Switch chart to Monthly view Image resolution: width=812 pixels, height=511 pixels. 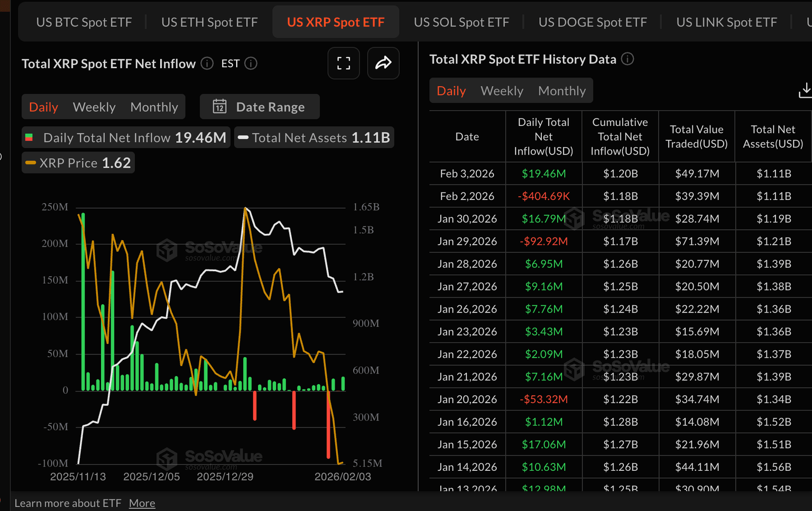click(x=154, y=107)
